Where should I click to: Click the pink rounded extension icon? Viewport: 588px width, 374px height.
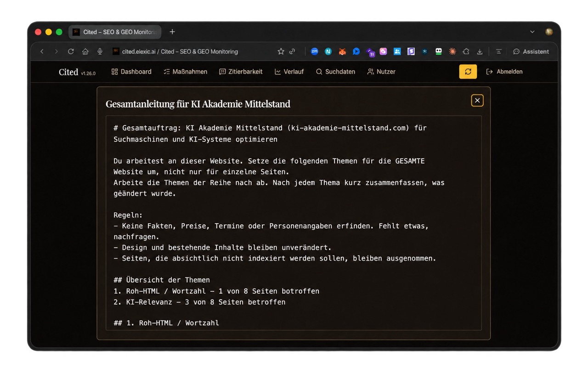point(383,51)
